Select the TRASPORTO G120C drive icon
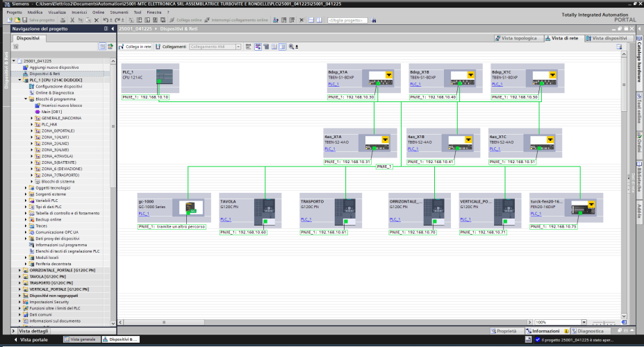Viewport: 644px width, 347px height. click(x=345, y=212)
